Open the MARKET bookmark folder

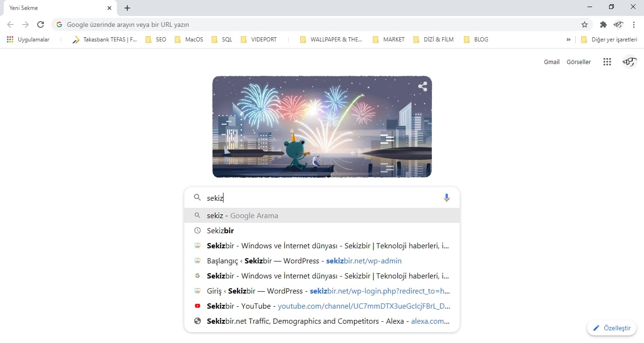[x=389, y=40]
